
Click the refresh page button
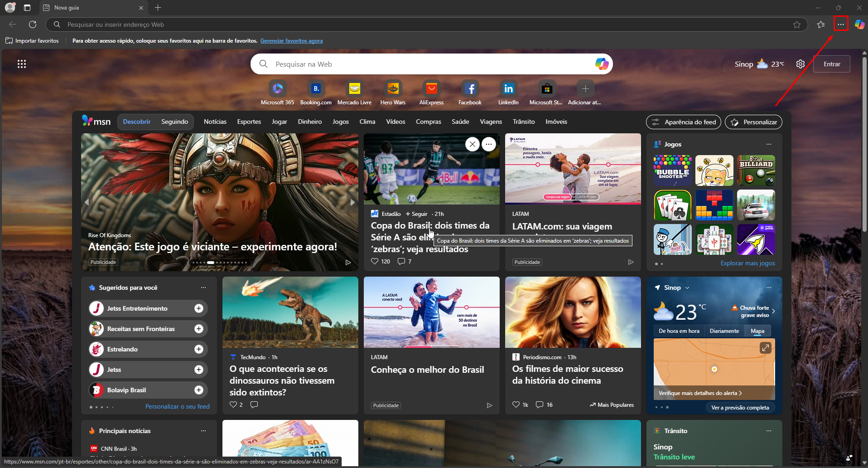[33, 24]
